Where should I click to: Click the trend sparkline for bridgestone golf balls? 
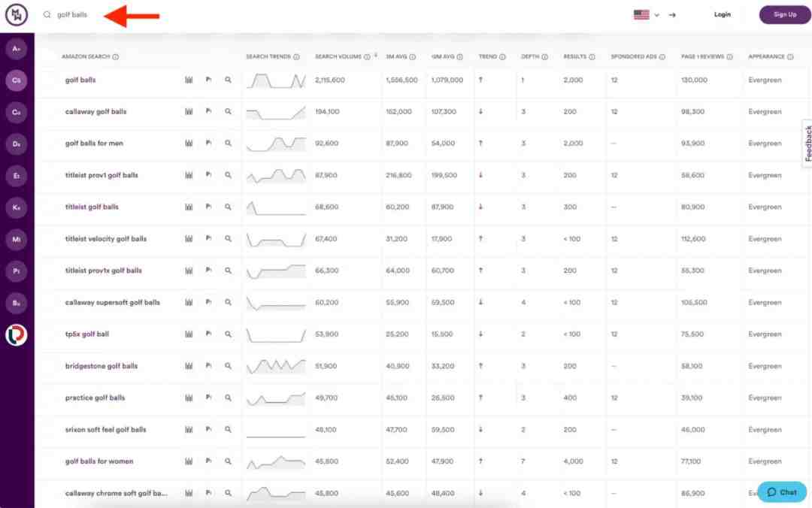click(276, 366)
